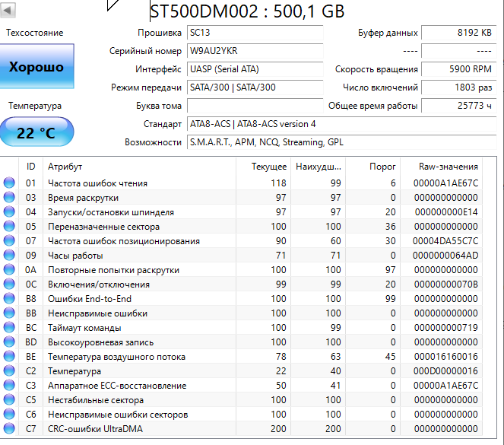Image resolution: width=504 pixels, height=445 pixels.
Task: Select status icon for attribute C6
Action: (9, 414)
